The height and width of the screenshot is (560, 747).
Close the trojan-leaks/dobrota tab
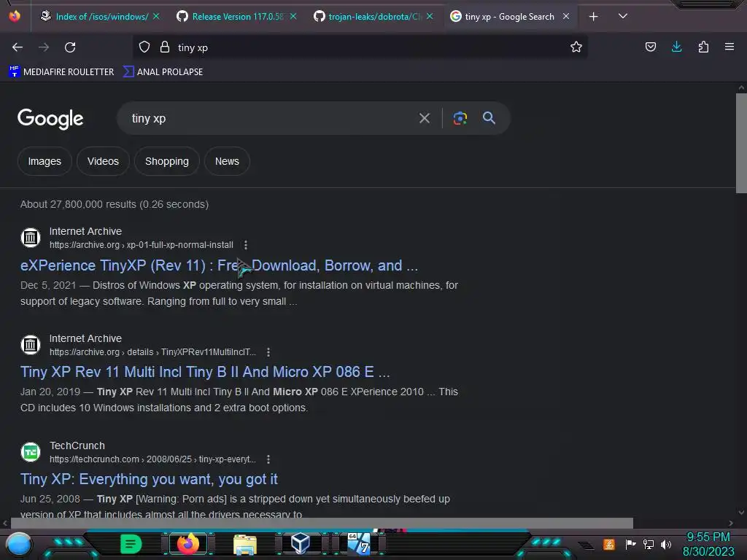(x=430, y=16)
